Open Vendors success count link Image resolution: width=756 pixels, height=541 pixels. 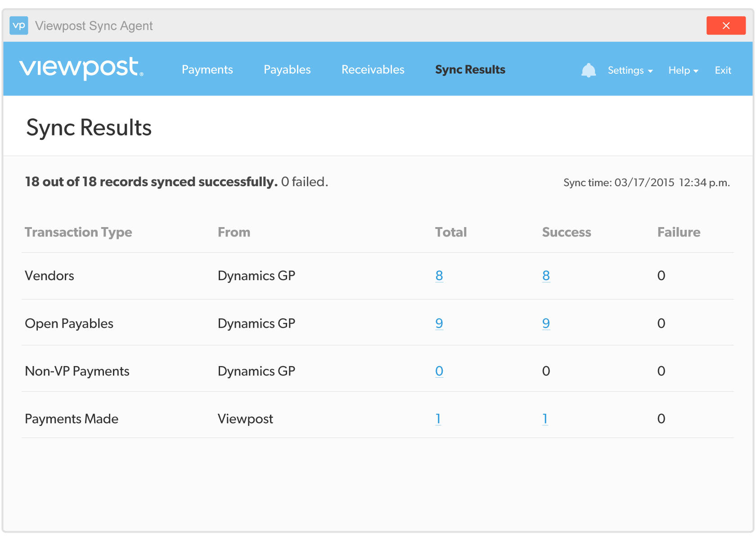click(x=546, y=276)
